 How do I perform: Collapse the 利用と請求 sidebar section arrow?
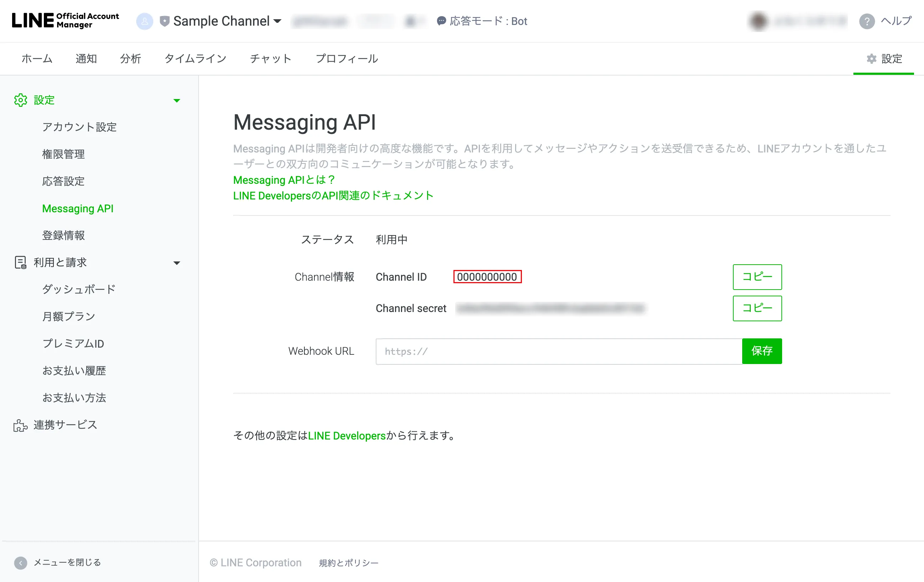(x=176, y=263)
